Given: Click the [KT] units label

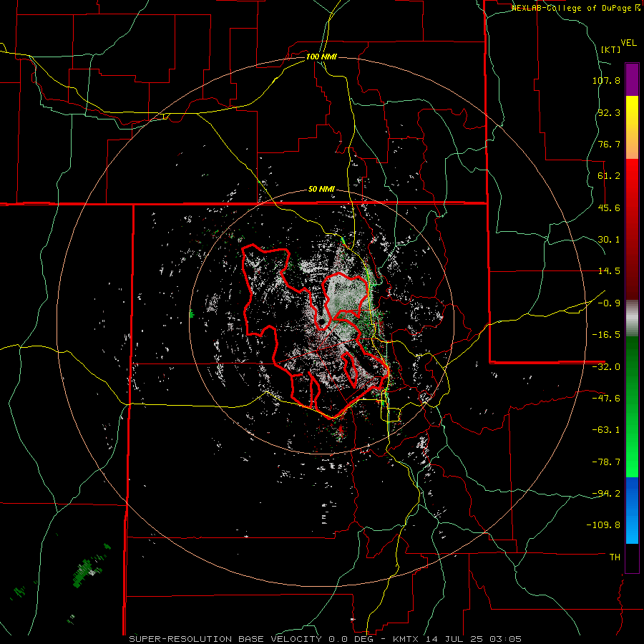Looking at the screenshot, I should [611, 49].
